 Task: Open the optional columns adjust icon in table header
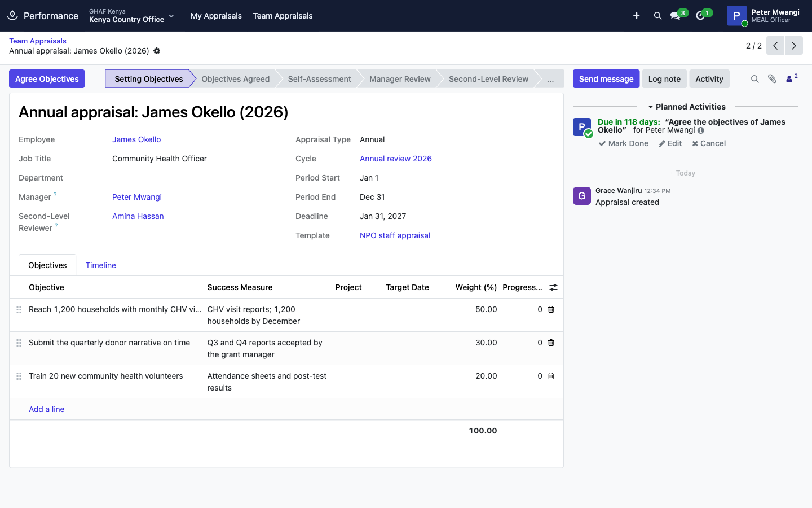553,287
